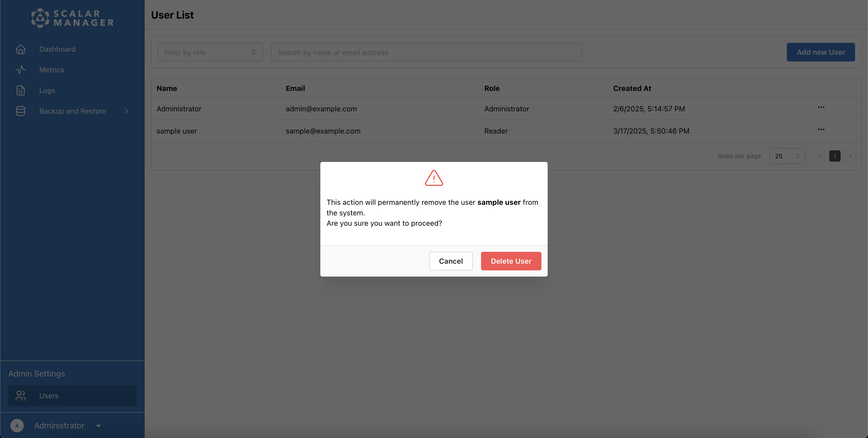868x438 pixels.
Task: Click the Scalar Manager logo
Action: coord(72,18)
